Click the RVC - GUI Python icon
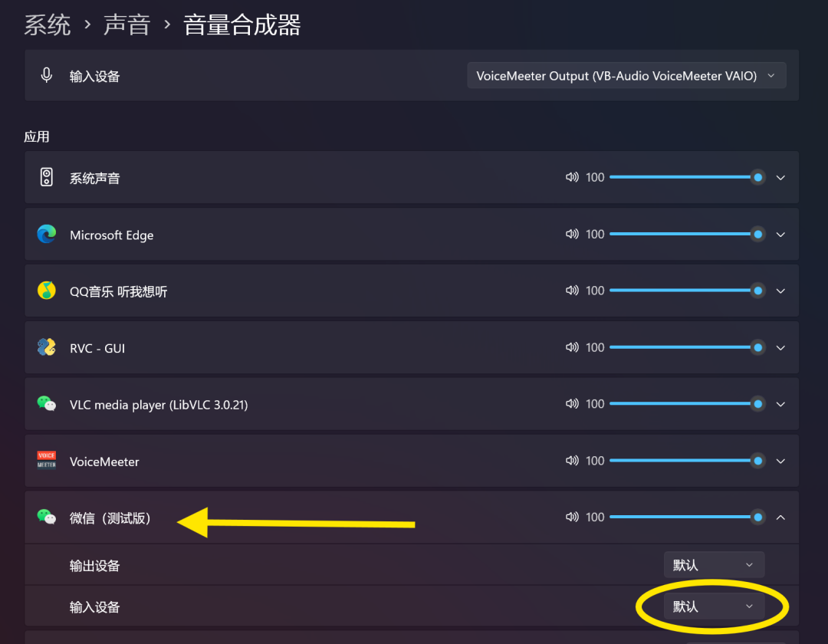This screenshot has height=644, width=828. [46, 347]
